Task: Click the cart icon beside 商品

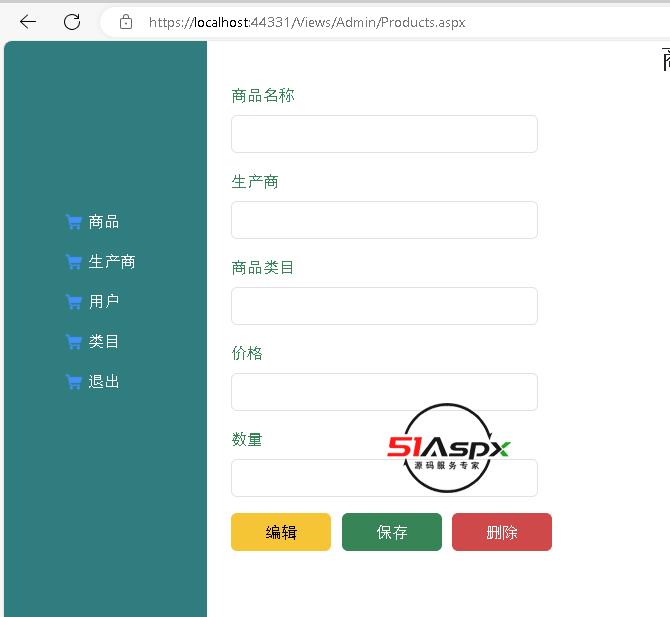Action: point(74,222)
